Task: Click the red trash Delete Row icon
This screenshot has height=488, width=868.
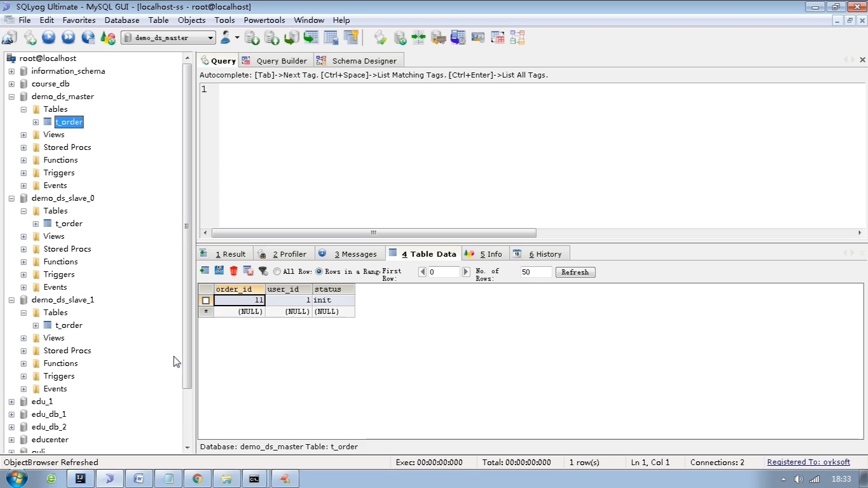Action: pyautogui.click(x=234, y=271)
